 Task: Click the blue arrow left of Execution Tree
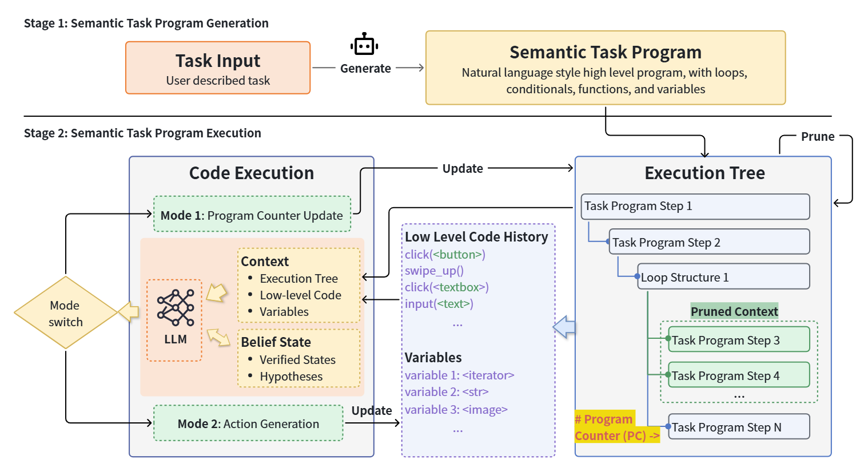(564, 327)
